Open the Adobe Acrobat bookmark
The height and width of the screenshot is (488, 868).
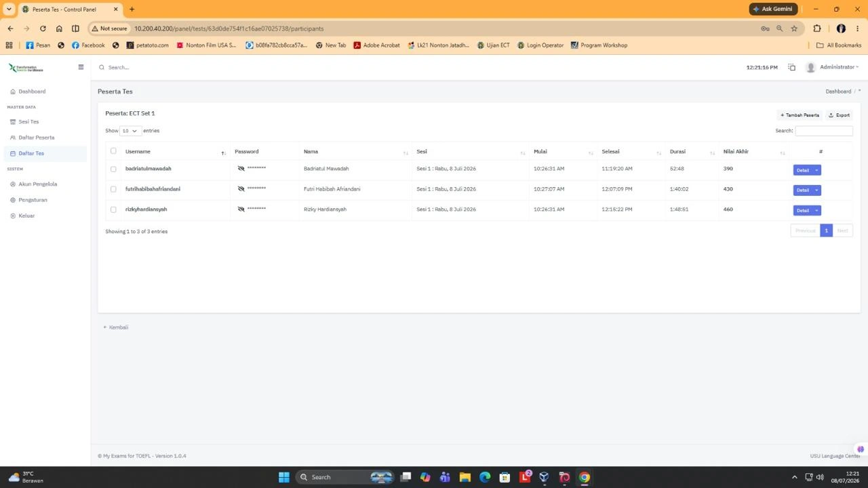[x=376, y=45]
